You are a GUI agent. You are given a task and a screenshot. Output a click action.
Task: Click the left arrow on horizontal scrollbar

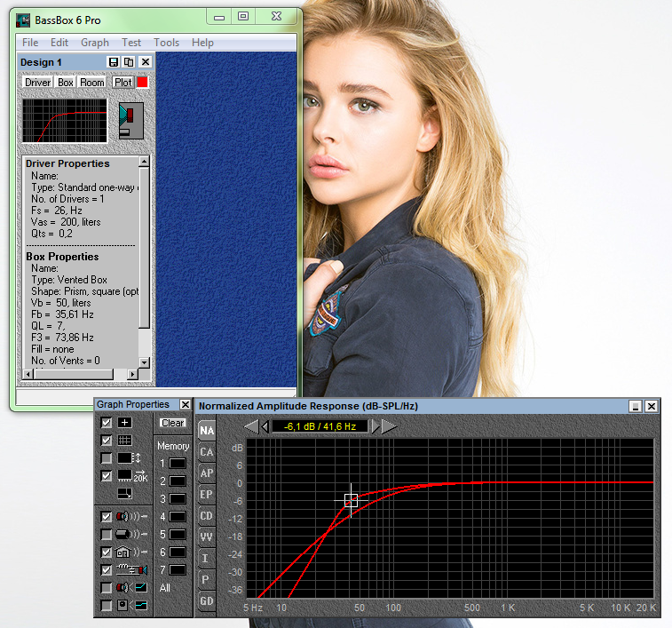(x=28, y=374)
